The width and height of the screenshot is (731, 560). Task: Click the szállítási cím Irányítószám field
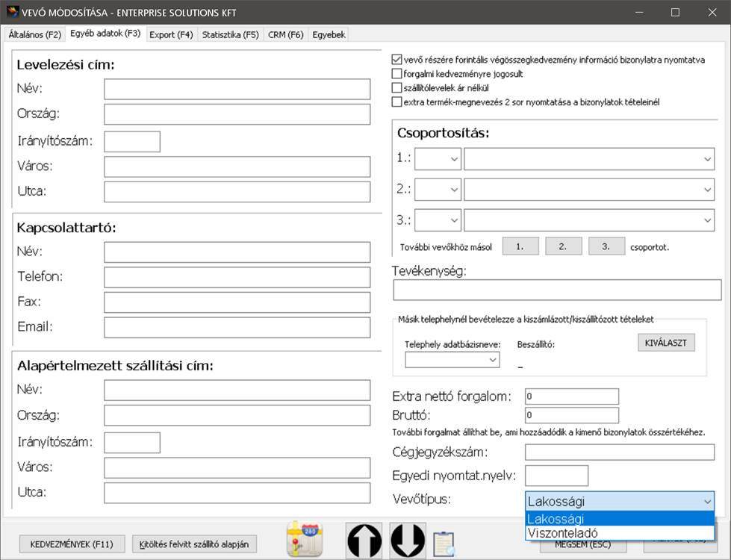click(x=132, y=443)
